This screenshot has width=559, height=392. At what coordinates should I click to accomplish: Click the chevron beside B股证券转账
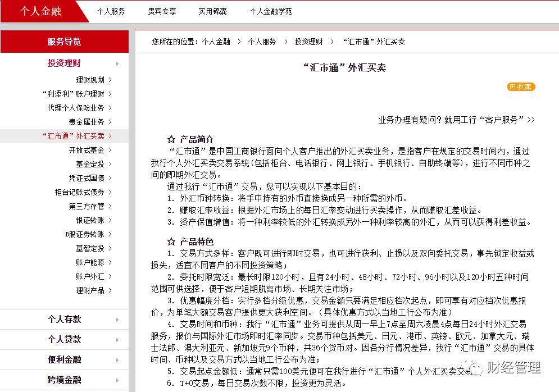coord(110,234)
